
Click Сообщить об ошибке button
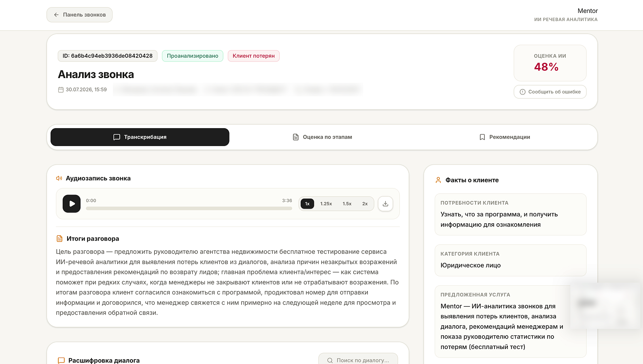click(x=550, y=92)
